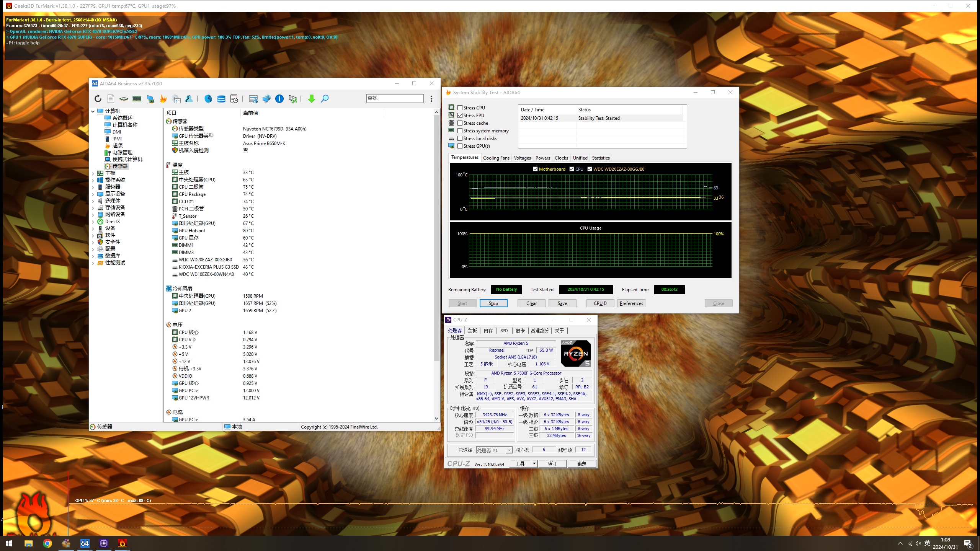Viewport: 980px width, 551px height.
Task: Click the blue pie chart toolbar icon
Action: click(x=208, y=99)
